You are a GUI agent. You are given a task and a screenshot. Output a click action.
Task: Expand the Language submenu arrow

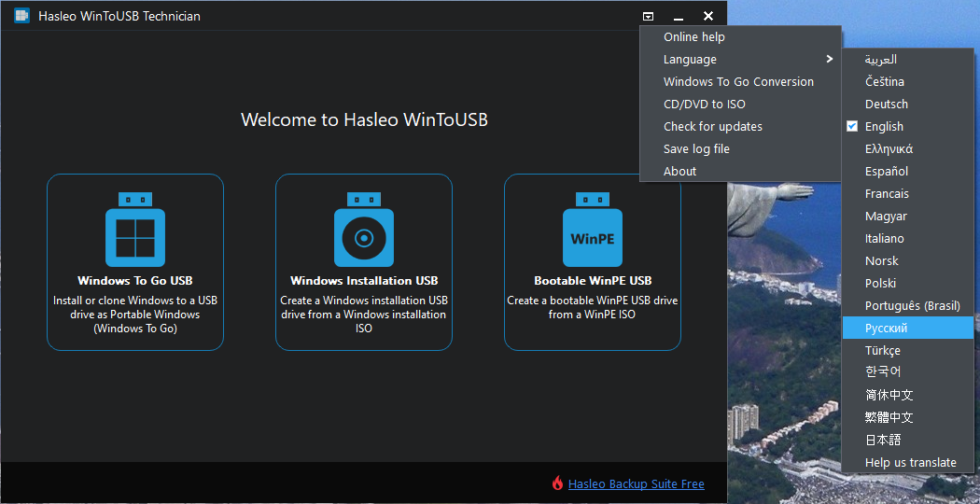pyautogui.click(x=829, y=60)
